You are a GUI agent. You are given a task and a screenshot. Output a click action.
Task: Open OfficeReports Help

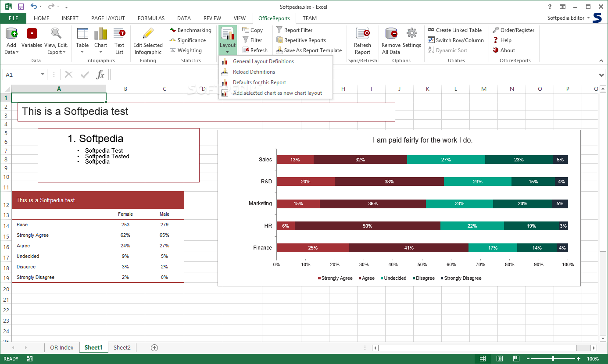click(502, 40)
